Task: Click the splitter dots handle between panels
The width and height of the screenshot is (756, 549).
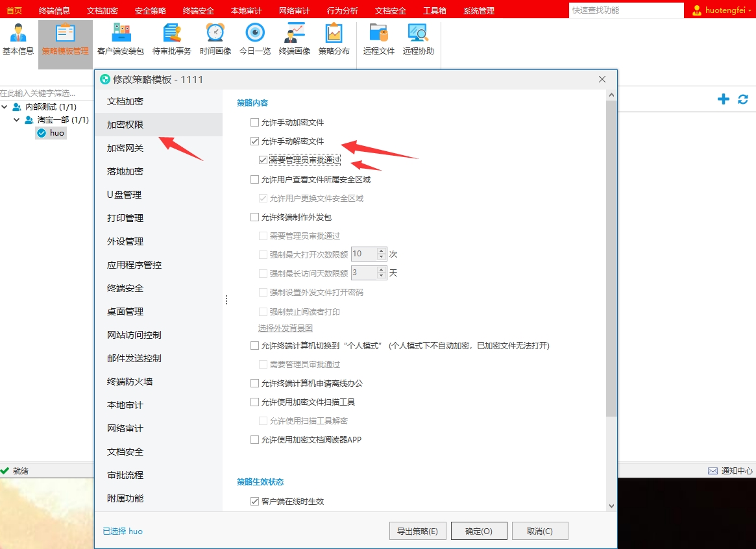Action: coord(226,300)
